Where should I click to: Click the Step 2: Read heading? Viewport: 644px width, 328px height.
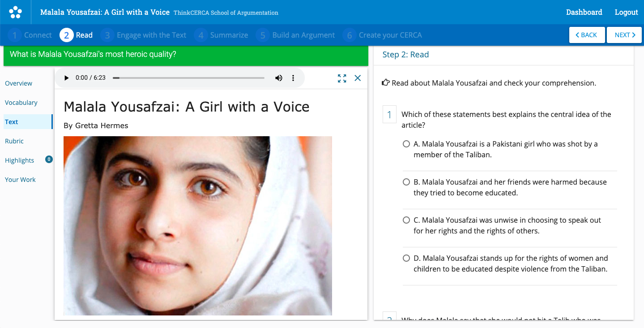click(405, 55)
